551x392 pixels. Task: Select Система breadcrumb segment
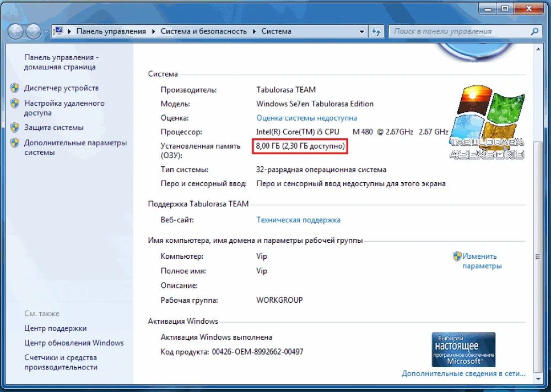click(276, 31)
